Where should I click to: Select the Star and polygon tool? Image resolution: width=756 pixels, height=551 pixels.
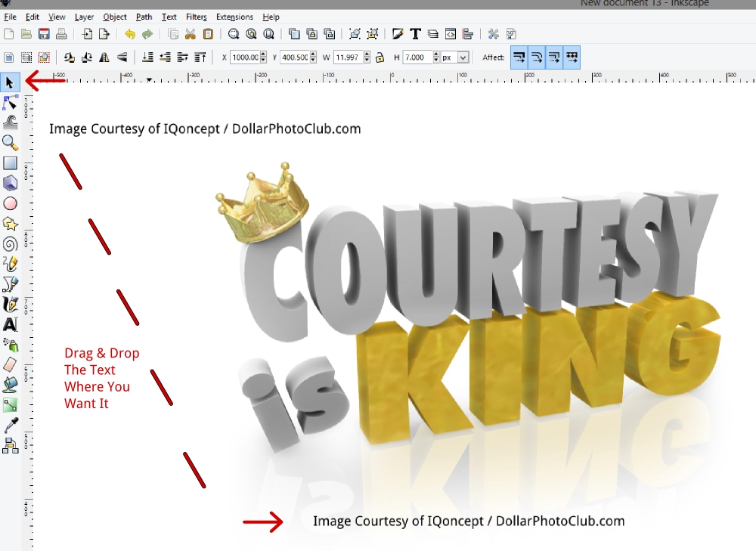[10, 224]
